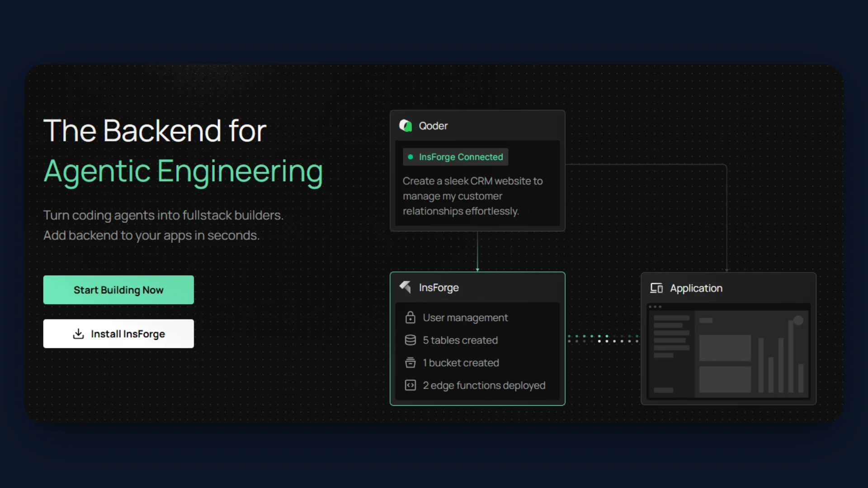
Task: Click the download icon on Install InsForge
Action: click(78, 333)
